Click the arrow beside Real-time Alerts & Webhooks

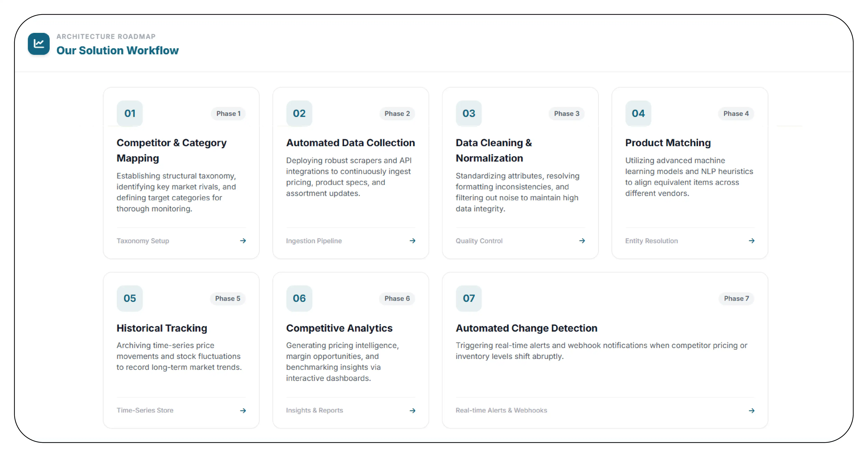pos(751,410)
